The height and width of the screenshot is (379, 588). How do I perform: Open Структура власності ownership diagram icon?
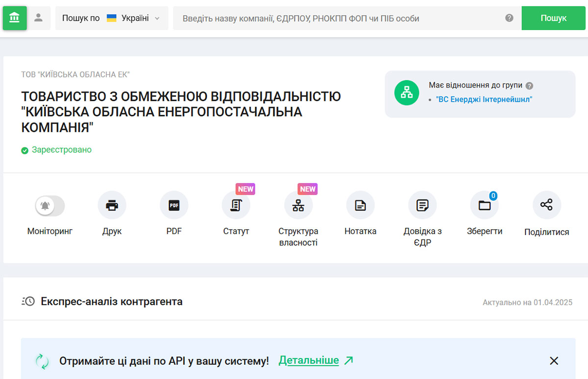(x=298, y=205)
